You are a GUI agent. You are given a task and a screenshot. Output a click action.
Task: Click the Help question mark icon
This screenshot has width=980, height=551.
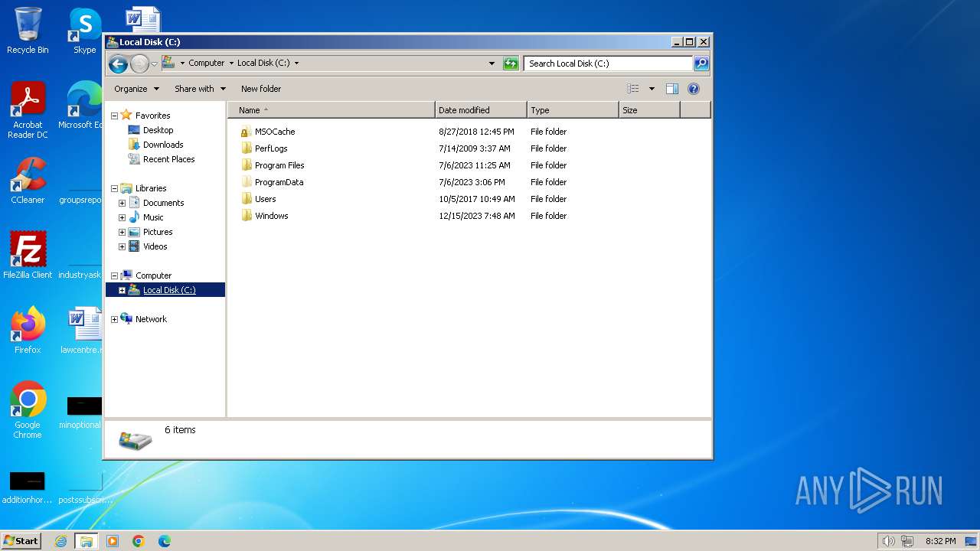tap(694, 89)
